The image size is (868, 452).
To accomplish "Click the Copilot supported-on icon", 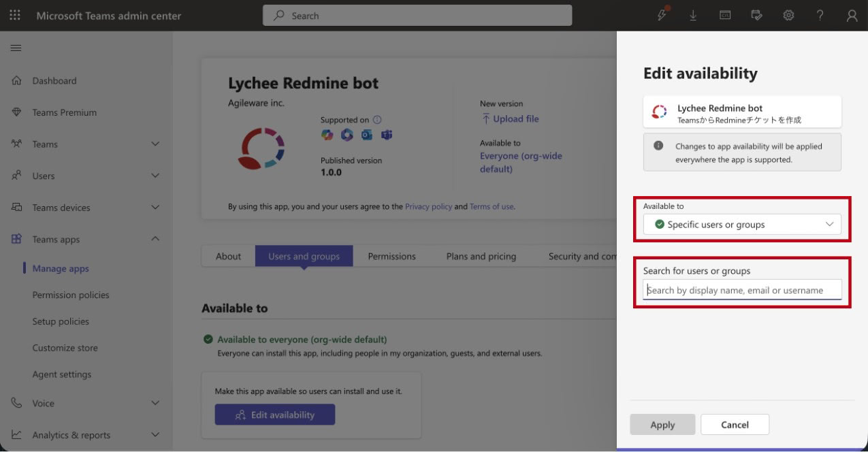I will click(327, 135).
